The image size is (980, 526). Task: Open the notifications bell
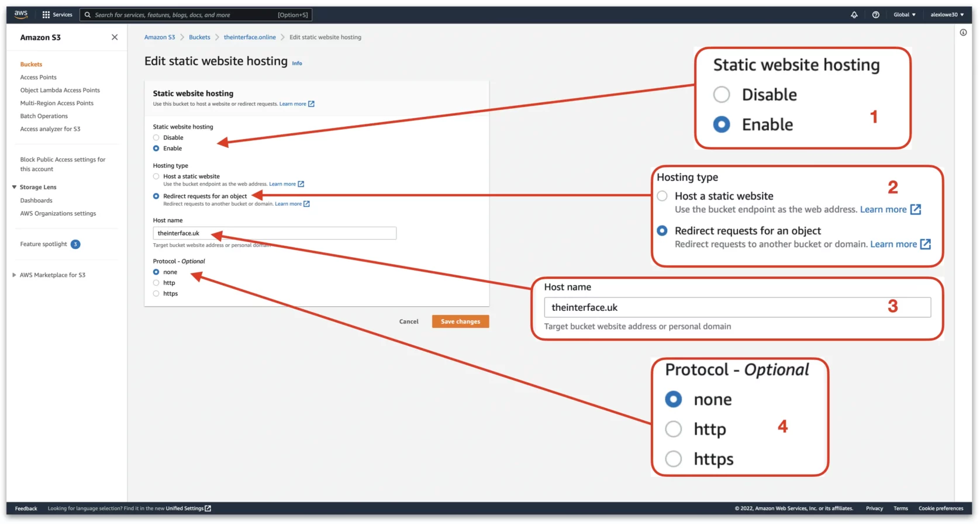[x=854, y=15]
